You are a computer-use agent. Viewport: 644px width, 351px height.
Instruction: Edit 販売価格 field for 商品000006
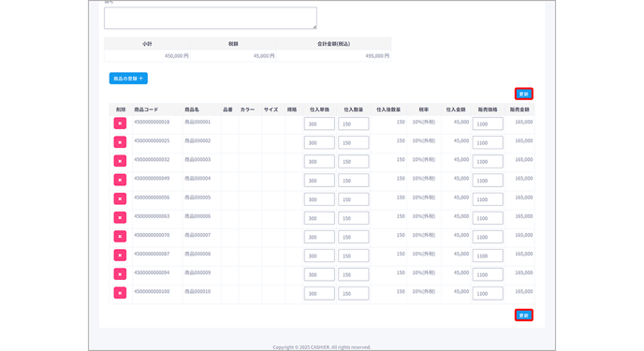[488, 218]
